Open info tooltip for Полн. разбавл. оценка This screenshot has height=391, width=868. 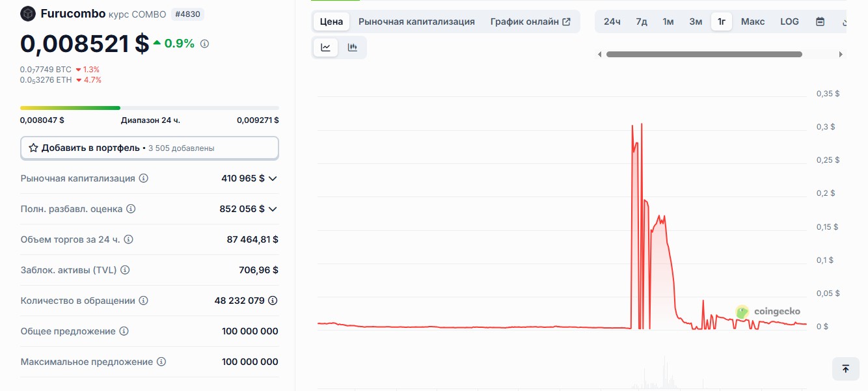131,209
